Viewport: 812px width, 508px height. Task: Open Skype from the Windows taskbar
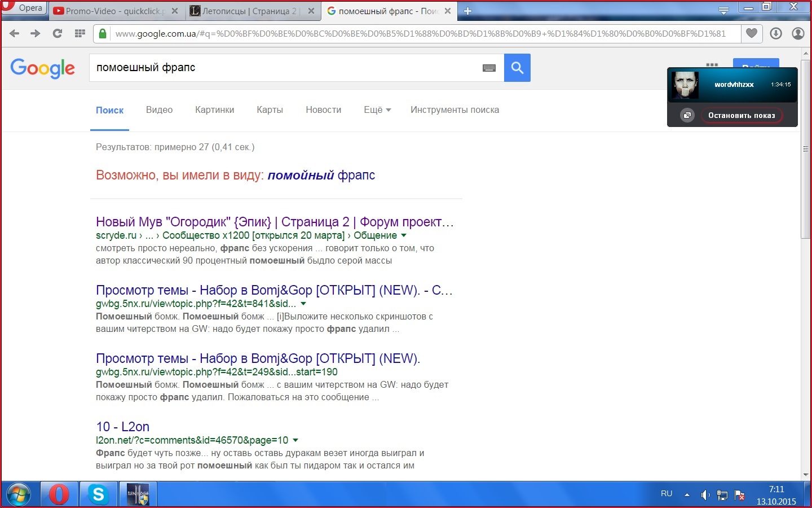[x=99, y=494]
